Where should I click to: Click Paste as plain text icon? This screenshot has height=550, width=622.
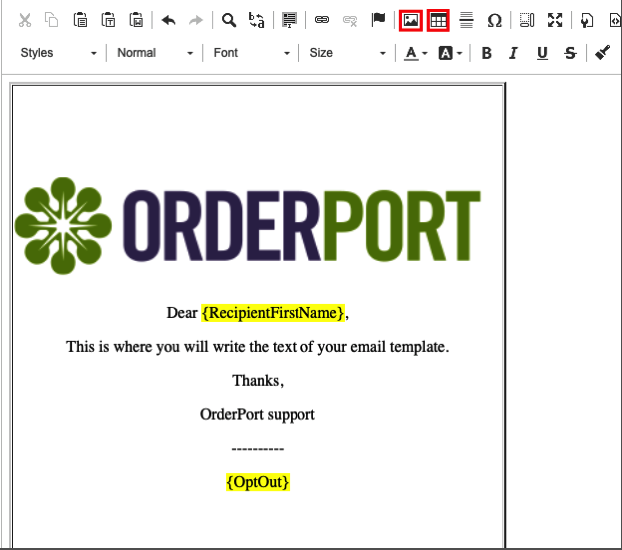[x=108, y=20]
